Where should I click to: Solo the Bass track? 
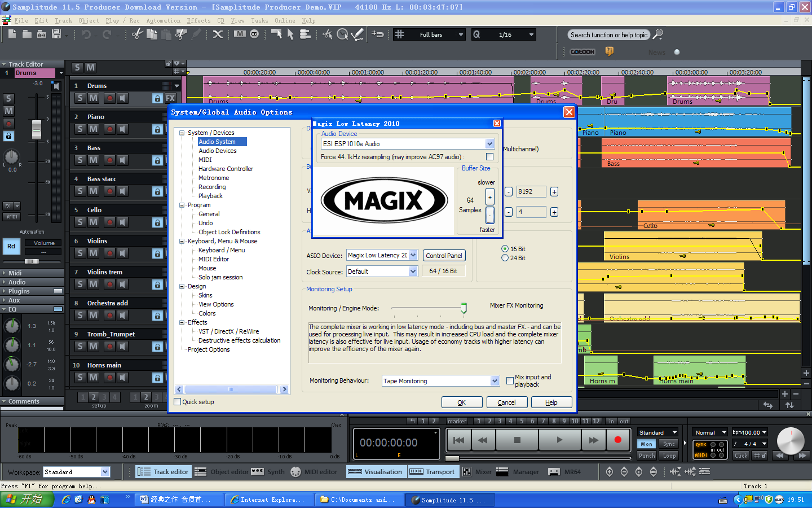(x=80, y=160)
